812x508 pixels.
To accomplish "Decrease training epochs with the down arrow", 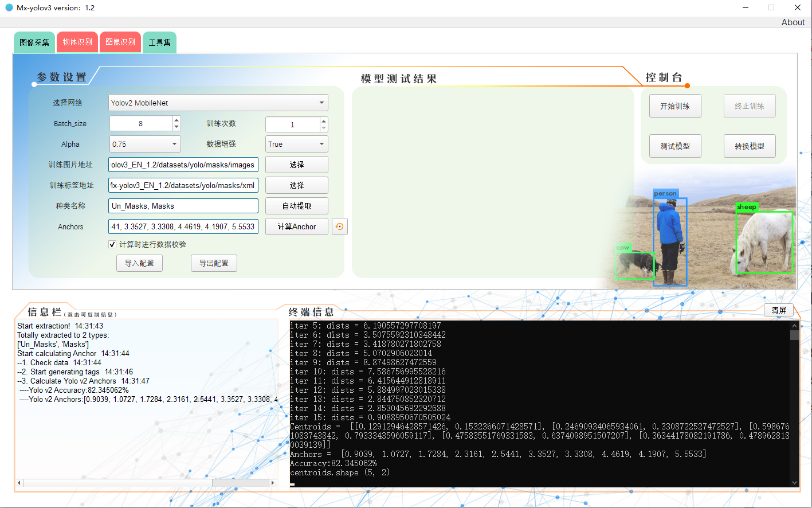I will coord(324,128).
